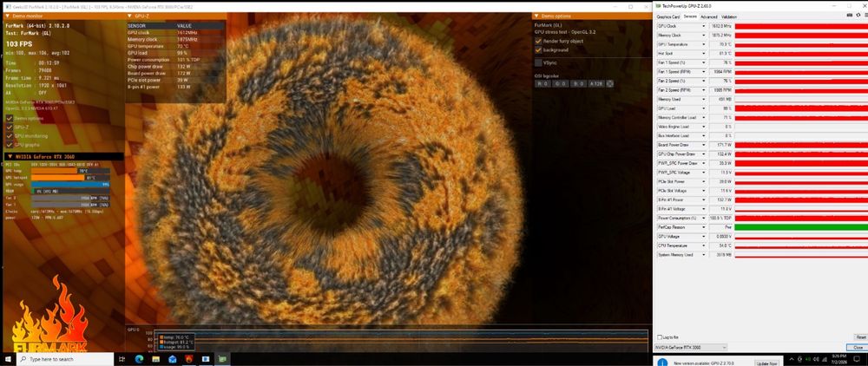Image resolution: width=868 pixels, height=366 pixels.
Task: Click the Reset button in GPU-Z
Action: click(x=861, y=337)
